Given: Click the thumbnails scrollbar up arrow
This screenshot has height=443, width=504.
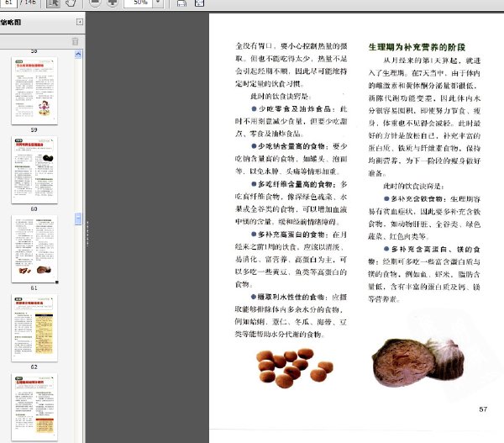Looking at the screenshot, I should (78, 54).
